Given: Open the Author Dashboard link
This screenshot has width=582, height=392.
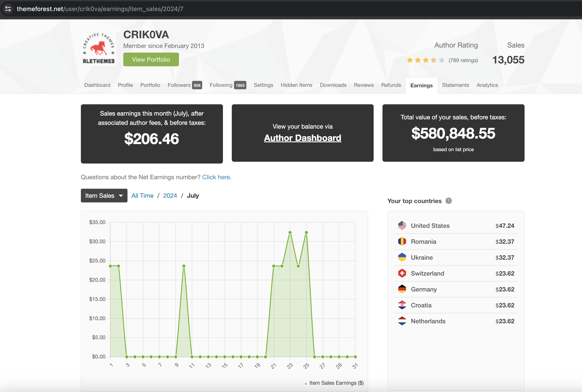Looking at the screenshot, I should (x=302, y=138).
